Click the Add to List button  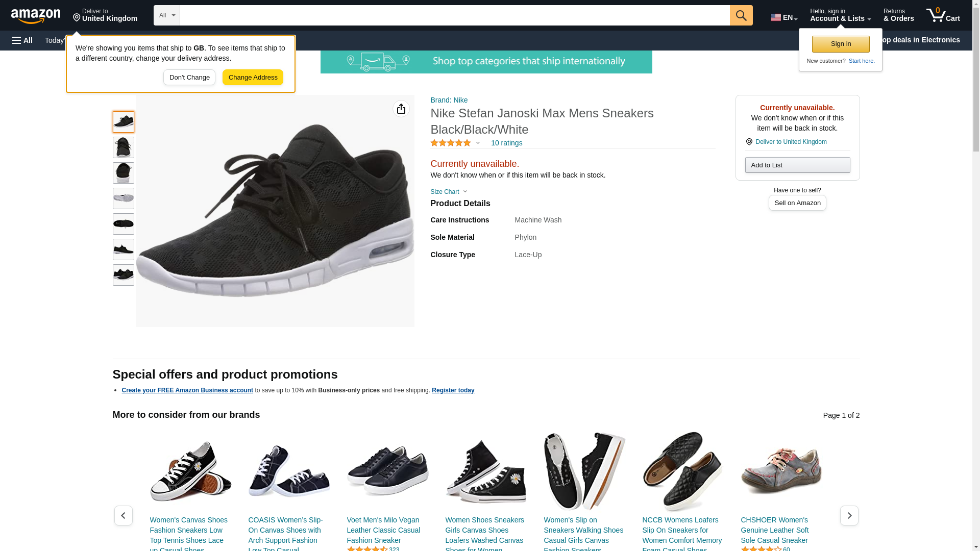(797, 165)
